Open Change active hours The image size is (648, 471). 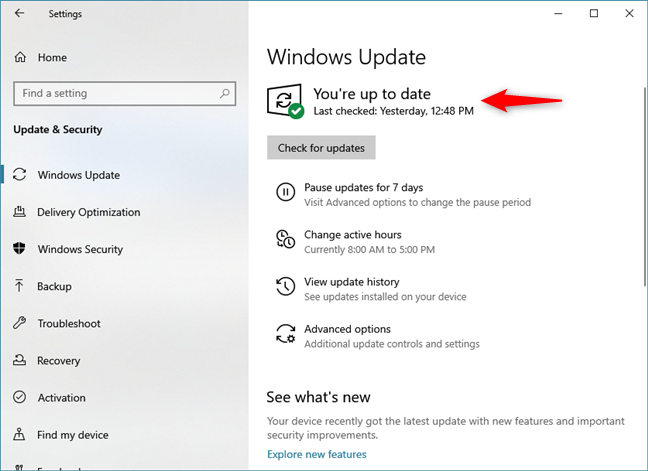pos(353,235)
